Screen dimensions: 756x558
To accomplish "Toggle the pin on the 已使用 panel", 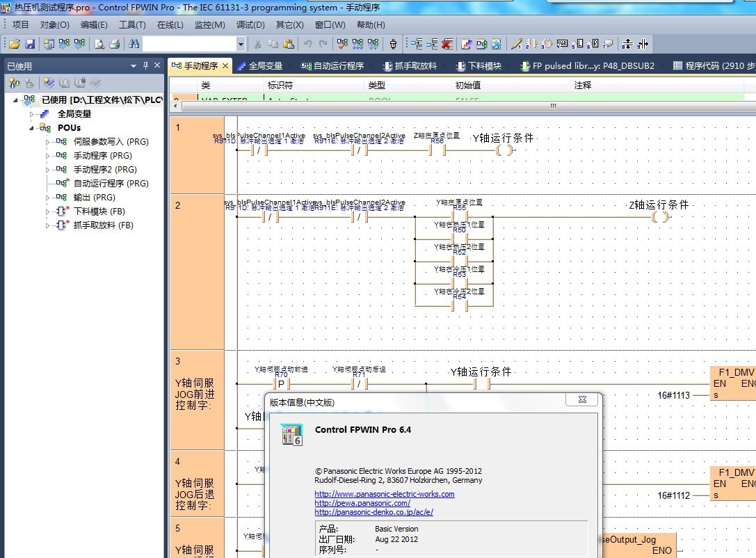I will pos(145,66).
